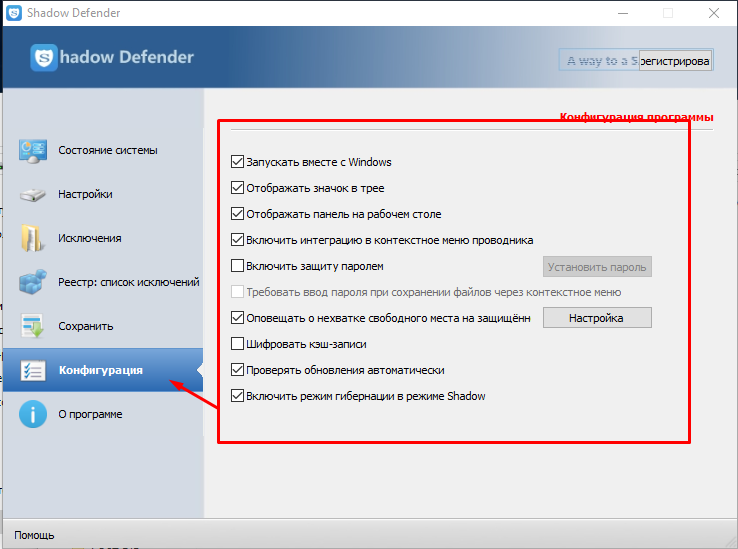The image size is (738, 549).
Task: Click the Исключения folder icon
Action: click(x=32, y=238)
